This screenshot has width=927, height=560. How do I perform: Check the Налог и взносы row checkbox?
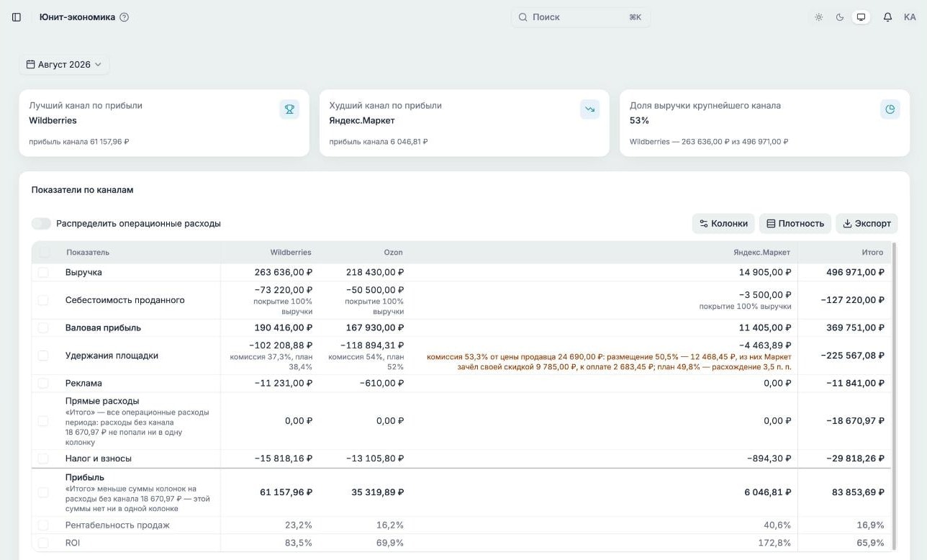43,459
